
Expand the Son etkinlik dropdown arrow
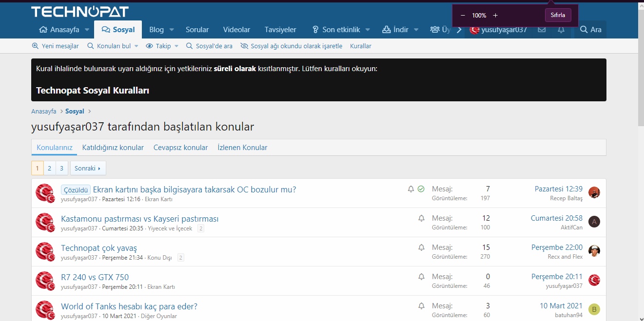click(x=368, y=30)
